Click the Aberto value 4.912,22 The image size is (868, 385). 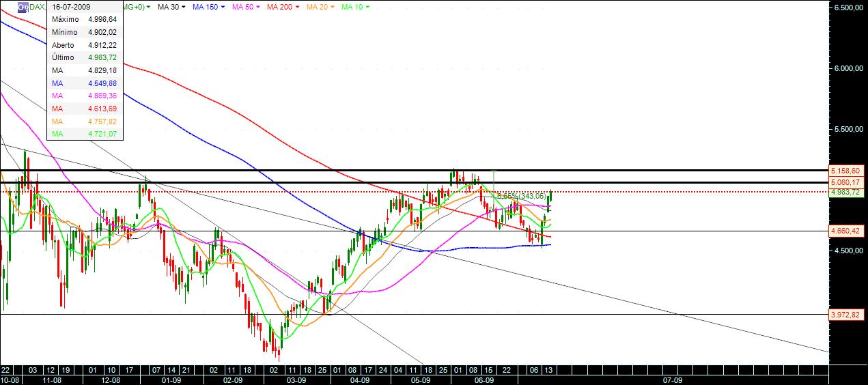(102, 45)
